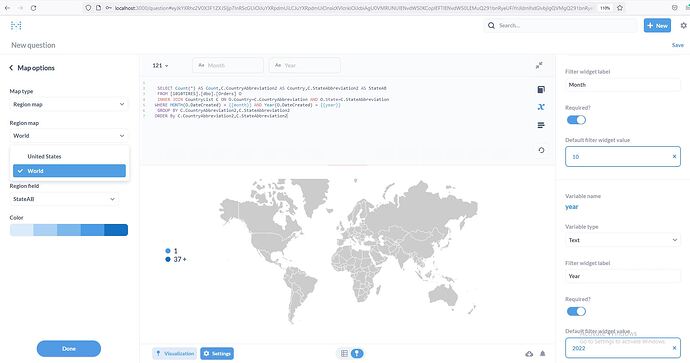Click the Month filter input field

coord(228,65)
